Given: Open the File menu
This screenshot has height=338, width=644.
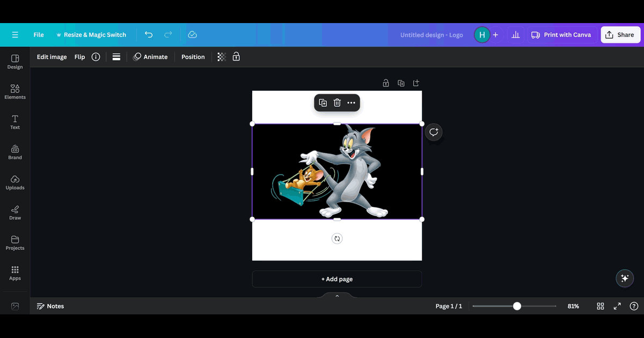Looking at the screenshot, I should click(x=39, y=35).
